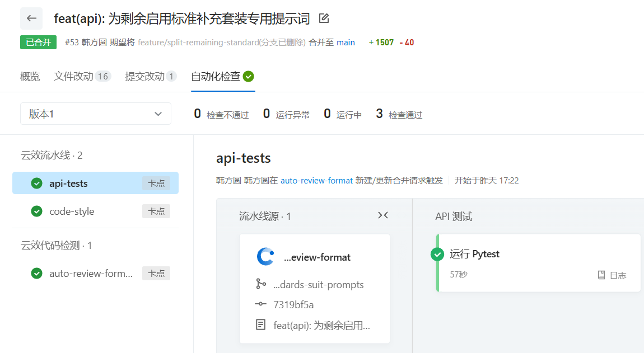Image resolution: width=644 pixels, height=353 pixels.
Task: Edit the merge request title pencil icon
Action: point(324,18)
